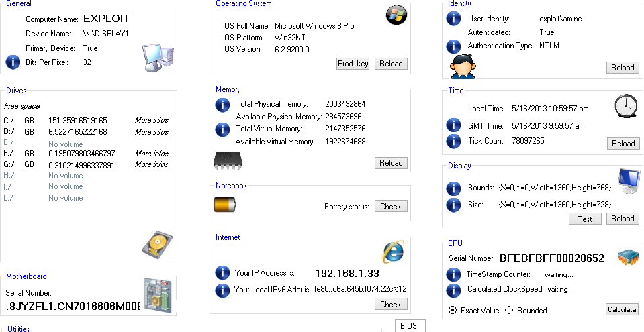Reload the Memory information
This screenshot has width=644, height=332.
(x=391, y=163)
